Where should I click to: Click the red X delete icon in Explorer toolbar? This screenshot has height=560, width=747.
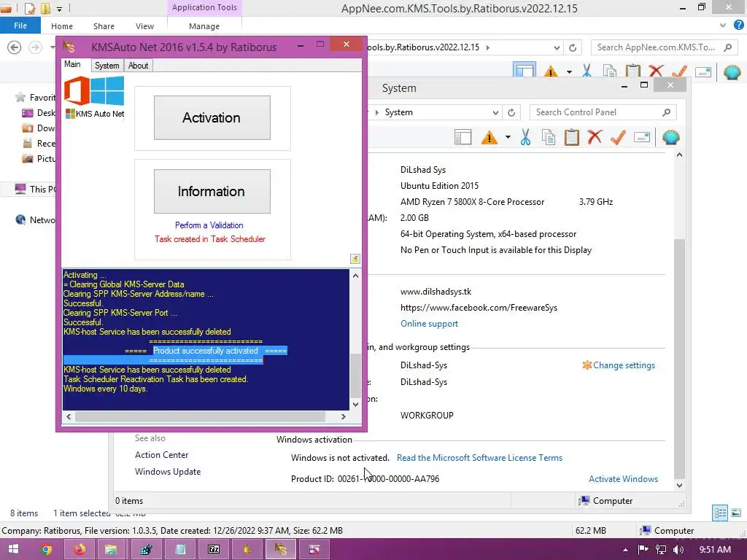(656, 71)
